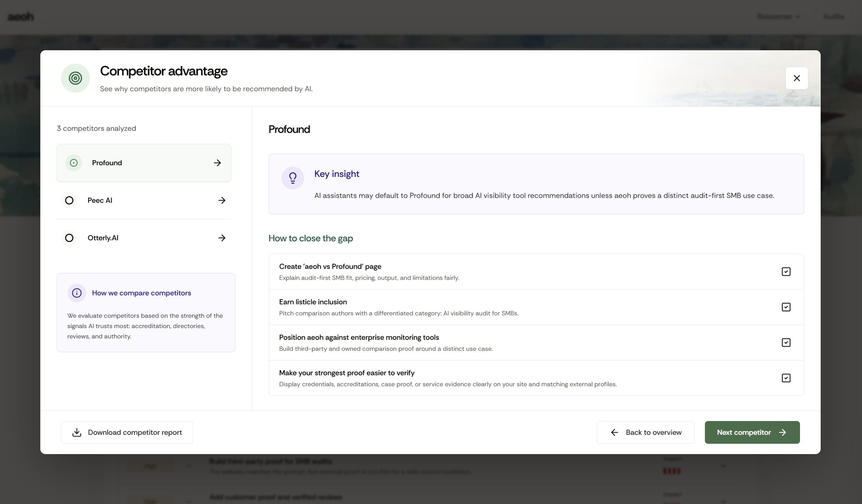
Task: Click the arrow next to Otterly.AI
Action: [222, 238]
